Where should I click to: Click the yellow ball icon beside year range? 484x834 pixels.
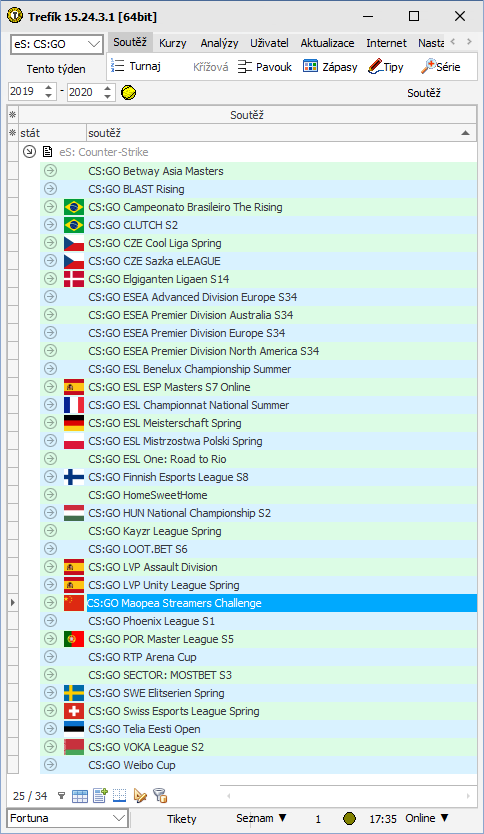click(128, 93)
